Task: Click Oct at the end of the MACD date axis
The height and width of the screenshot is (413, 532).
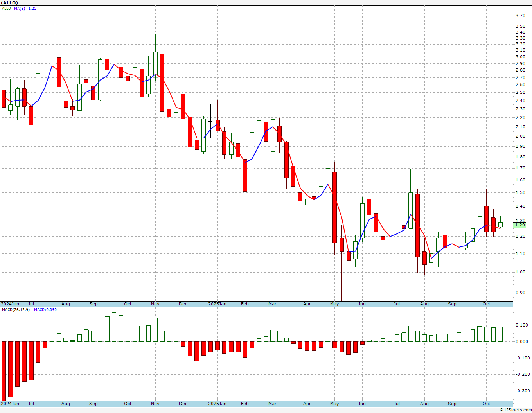Action: click(487, 404)
